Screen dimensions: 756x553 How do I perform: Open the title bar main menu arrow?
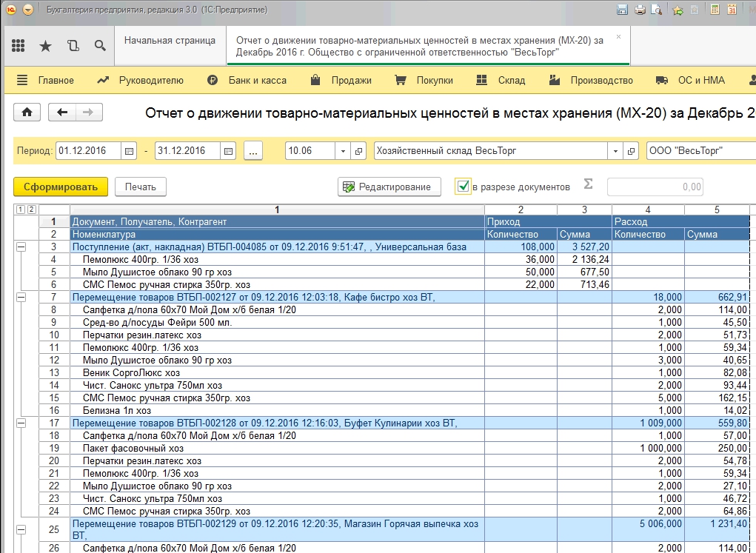click(x=28, y=10)
